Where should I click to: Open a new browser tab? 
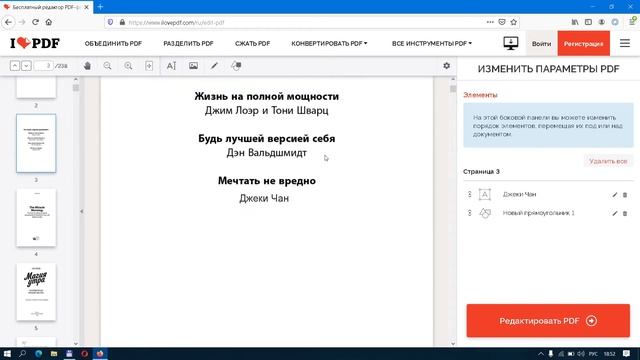coord(100,7)
